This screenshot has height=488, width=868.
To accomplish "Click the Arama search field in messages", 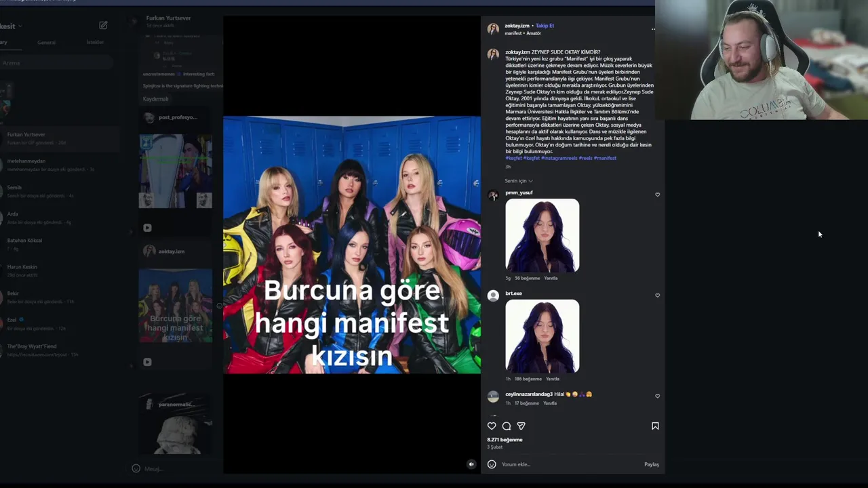I will coord(56,63).
